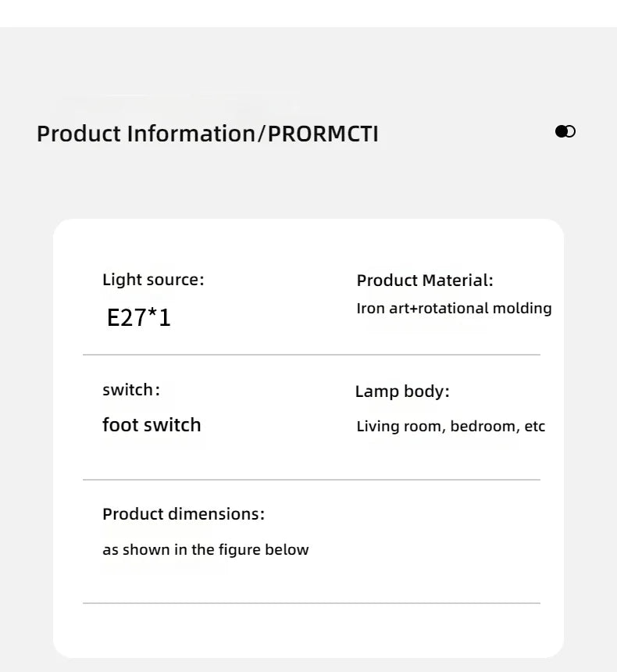Click the E27*1 value text
Image resolution: width=617 pixels, height=672 pixels.
click(x=139, y=318)
